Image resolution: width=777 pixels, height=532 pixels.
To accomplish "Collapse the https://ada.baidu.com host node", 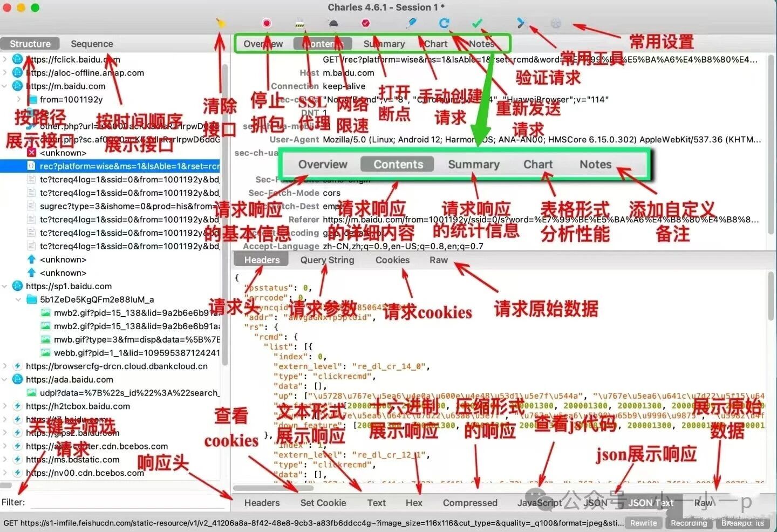I will tap(5, 379).
